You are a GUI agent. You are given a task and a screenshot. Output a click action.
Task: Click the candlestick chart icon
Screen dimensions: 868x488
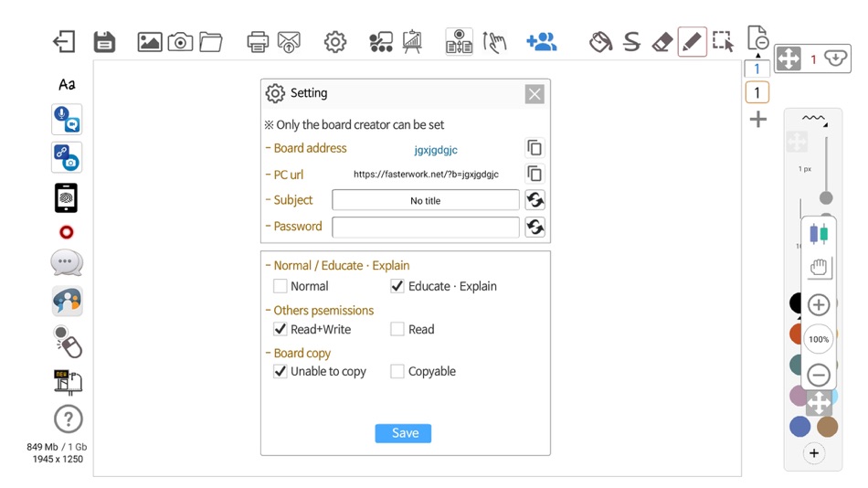[819, 234]
